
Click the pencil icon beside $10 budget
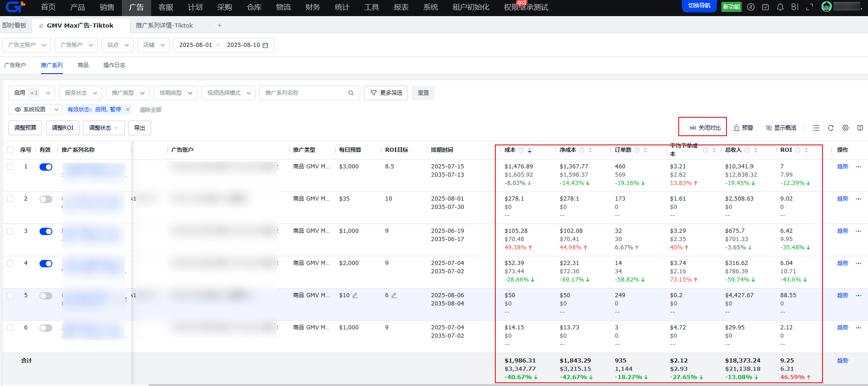pos(355,295)
